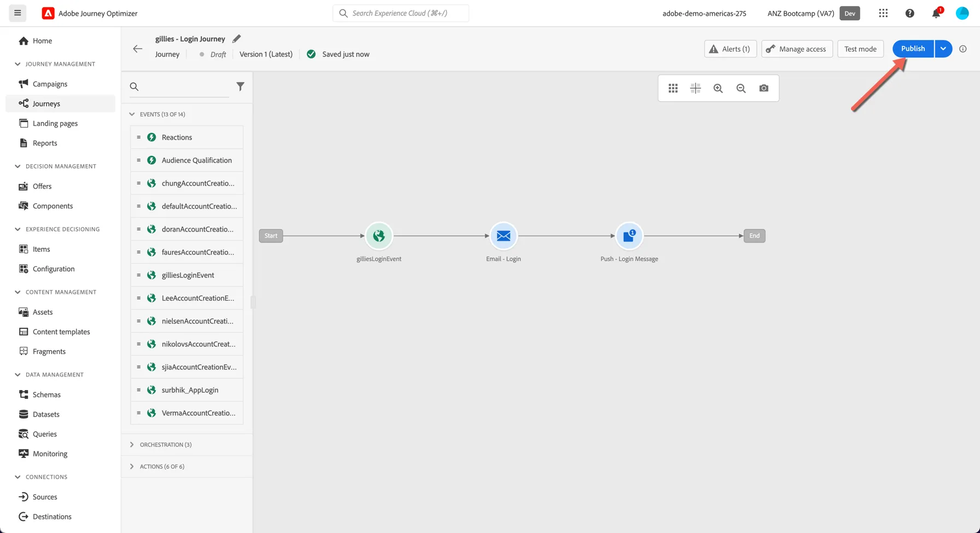
Task: Select the Email - Login node
Action: tap(504, 236)
